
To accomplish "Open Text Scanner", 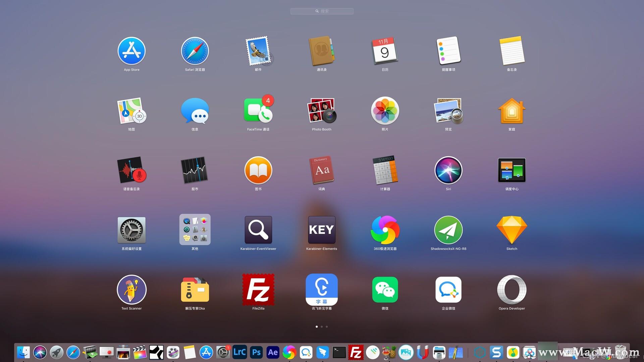I will [x=131, y=289].
